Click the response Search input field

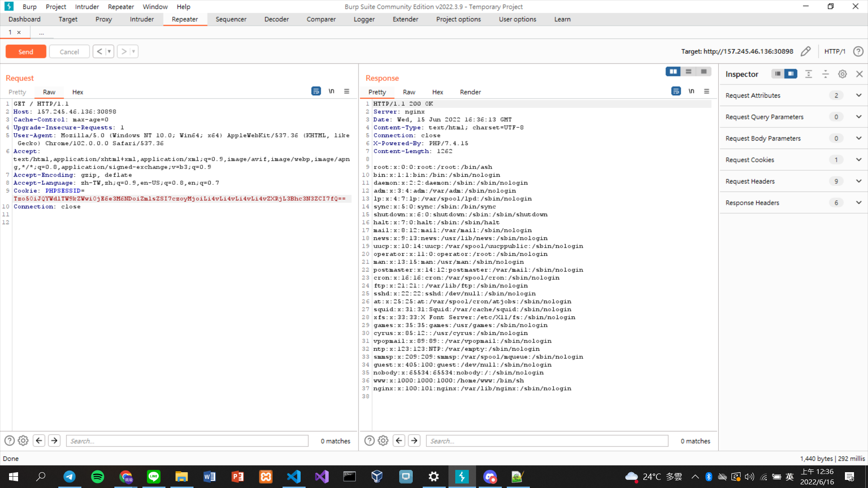coord(547,441)
